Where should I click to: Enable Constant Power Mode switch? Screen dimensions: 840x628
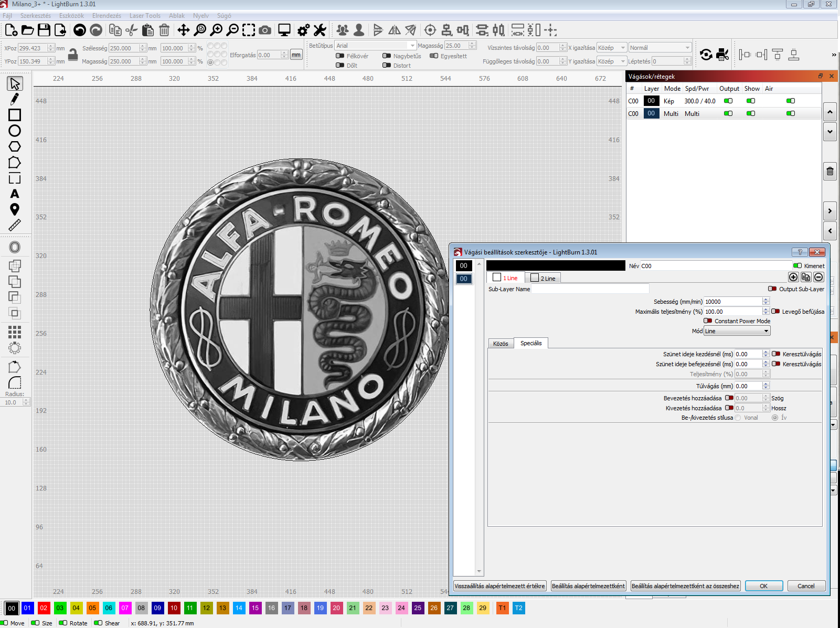pyautogui.click(x=708, y=321)
